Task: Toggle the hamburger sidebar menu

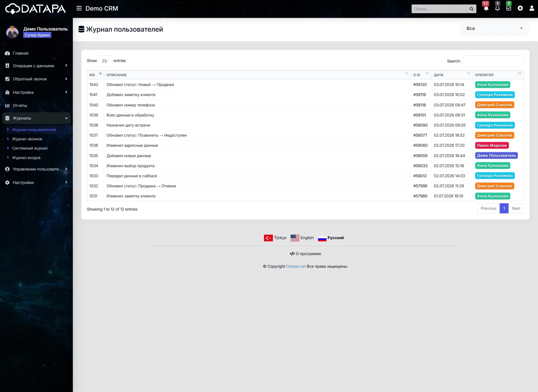Action: pos(79,8)
